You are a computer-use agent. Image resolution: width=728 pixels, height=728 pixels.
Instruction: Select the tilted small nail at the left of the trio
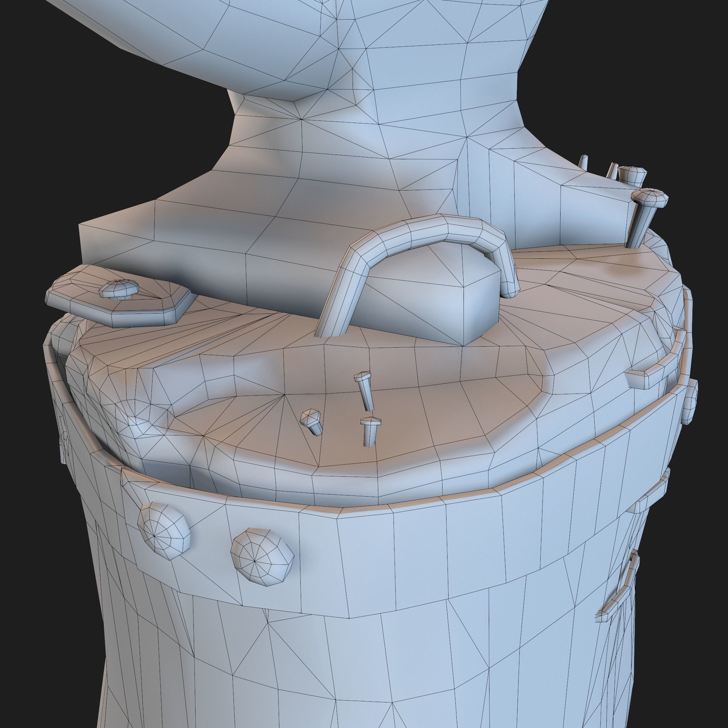[312, 421]
